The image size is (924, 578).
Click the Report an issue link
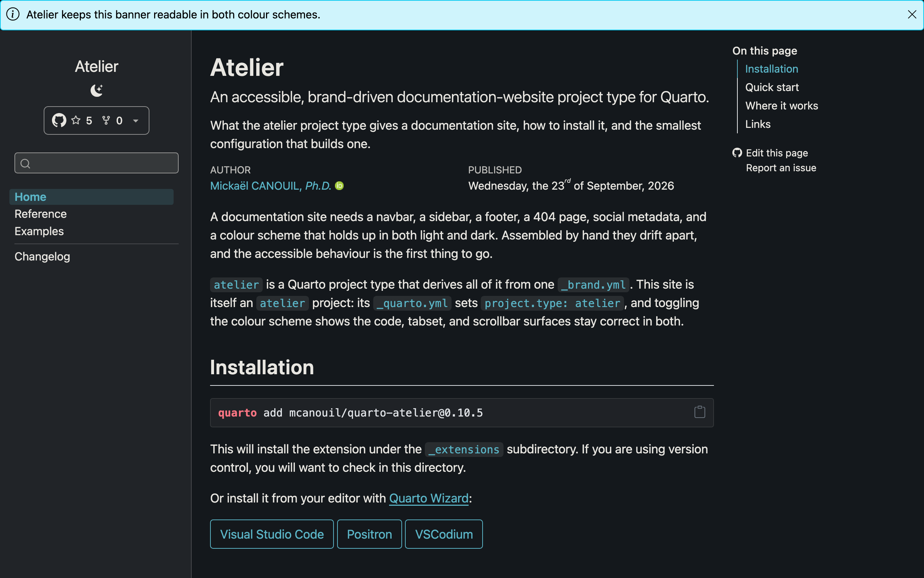pos(781,168)
